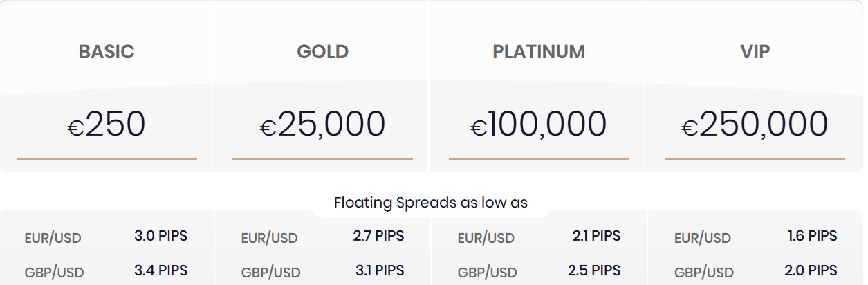Click the €100,000 Platinum deposit amount
This screenshot has width=868, height=285.
click(x=539, y=125)
